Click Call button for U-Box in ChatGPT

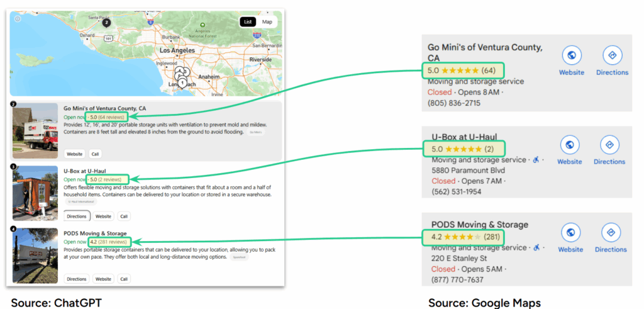(x=124, y=216)
